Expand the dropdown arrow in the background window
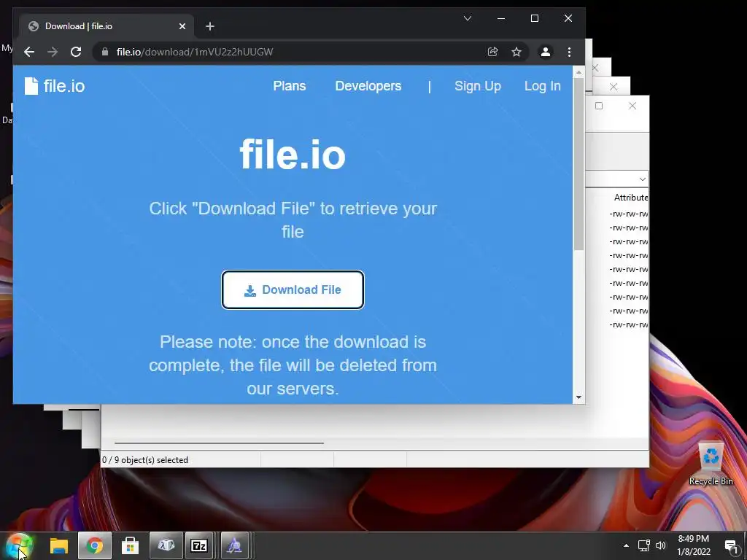 click(x=642, y=179)
